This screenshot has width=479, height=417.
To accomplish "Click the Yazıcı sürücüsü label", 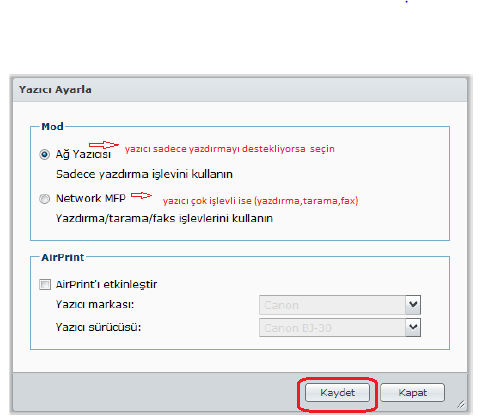I will (98, 327).
